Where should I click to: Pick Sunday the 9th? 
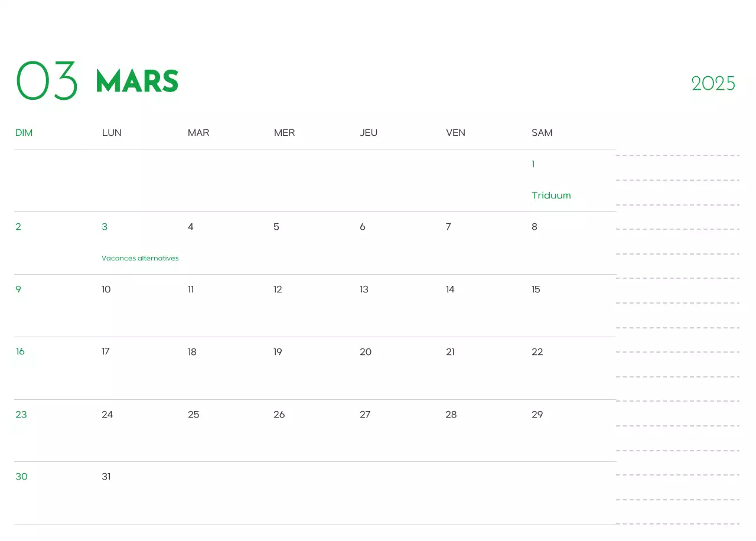click(18, 289)
